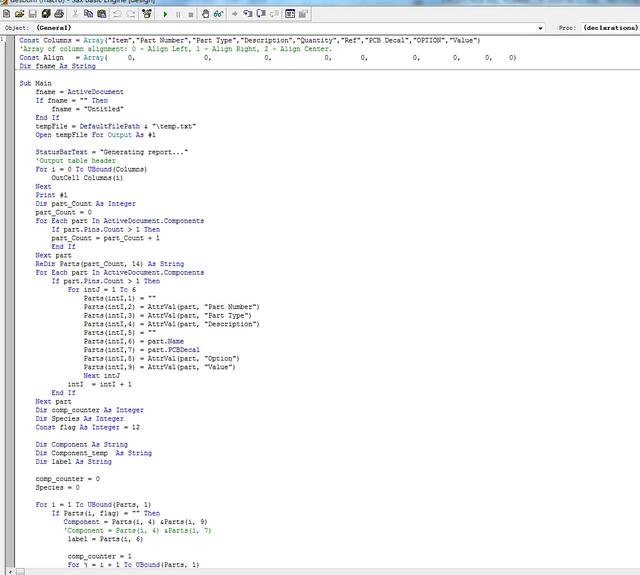This screenshot has width=640, height=575.
Task: Click the 'Parts(intI,7) = part.PCBDecal' line
Action: [142, 350]
